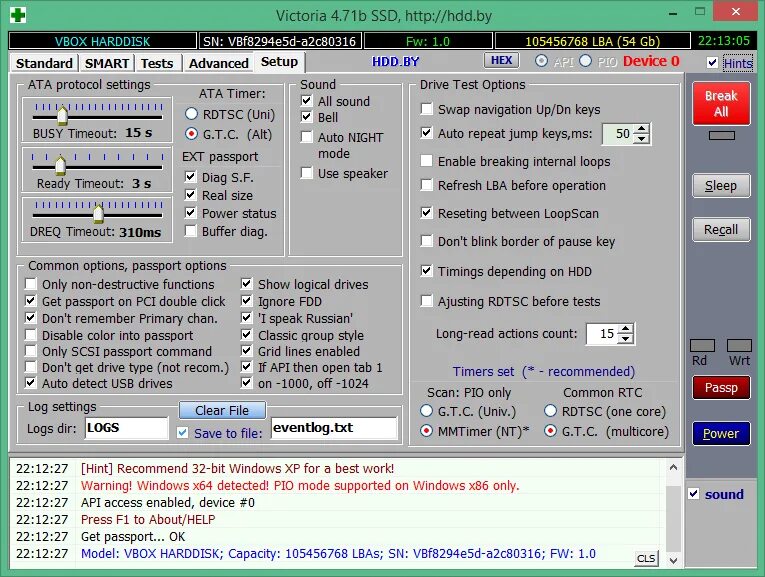Screen dimensions: 765x577
Task: Open the SMART tab
Action: point(106,63)
